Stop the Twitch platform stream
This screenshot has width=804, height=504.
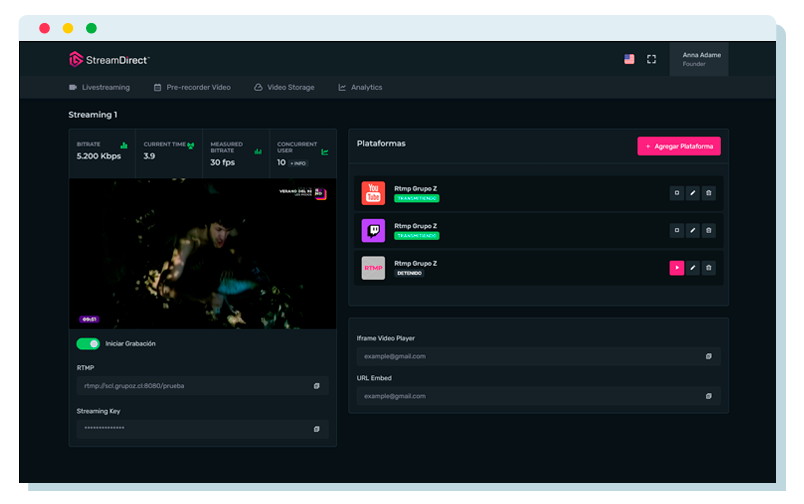pos(677,230)
